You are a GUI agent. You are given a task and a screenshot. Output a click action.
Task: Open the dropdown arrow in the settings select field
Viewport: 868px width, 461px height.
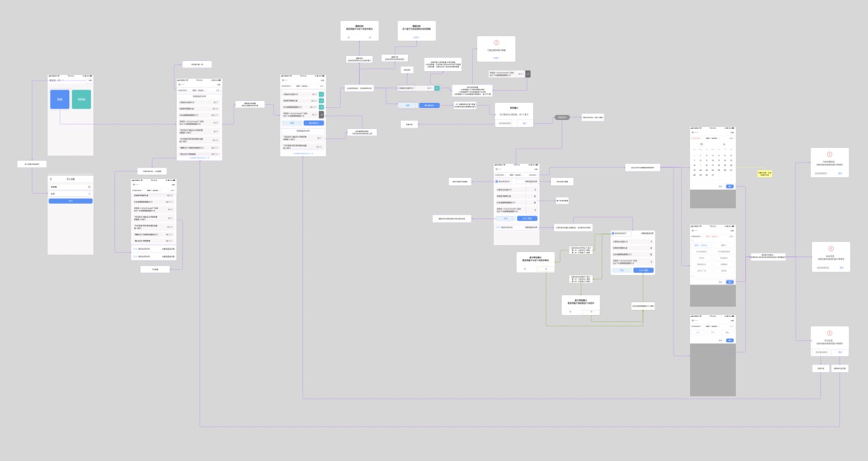pos(90,194)
